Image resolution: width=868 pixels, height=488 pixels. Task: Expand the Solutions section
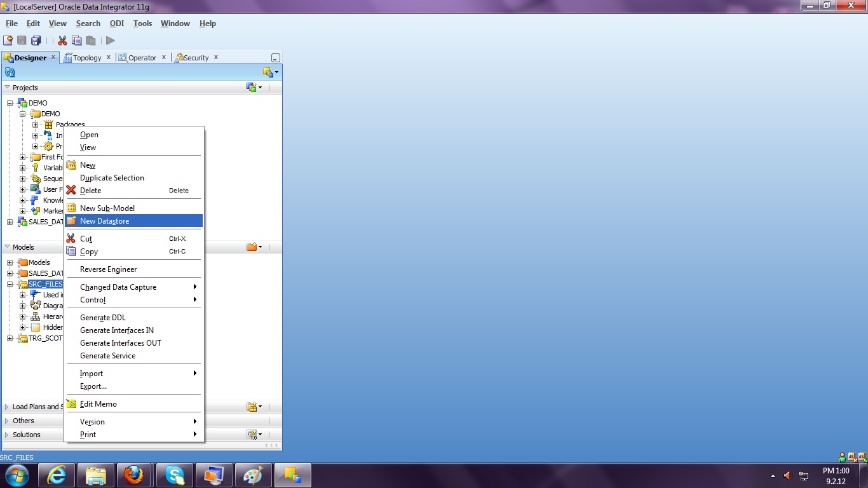point(7,435)
